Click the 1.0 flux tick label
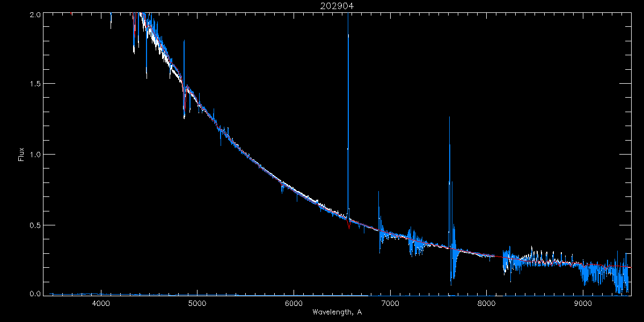 [35, 155]
